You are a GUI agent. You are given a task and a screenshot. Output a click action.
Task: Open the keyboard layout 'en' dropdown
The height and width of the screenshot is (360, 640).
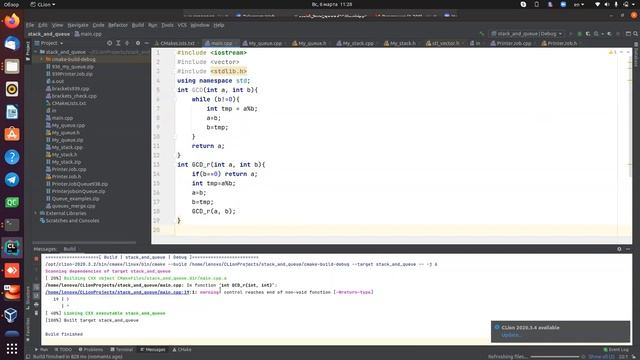[579, 4]
